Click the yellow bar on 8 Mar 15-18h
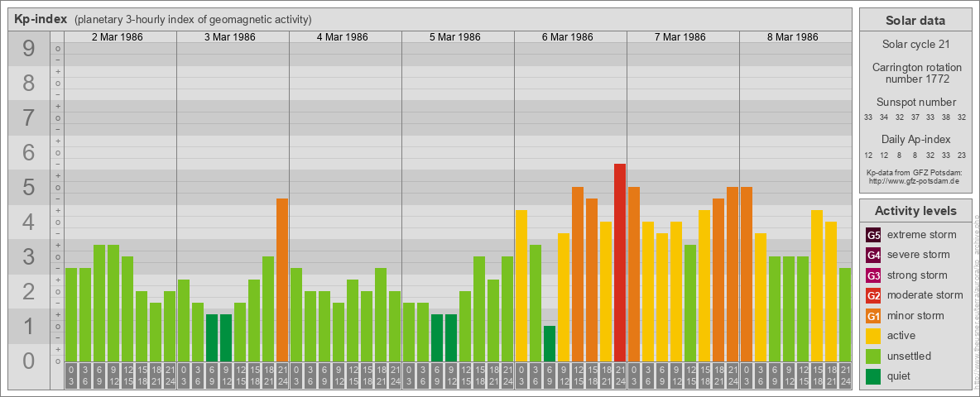980x397 pixels. pyautogui.click(x=816, y=286)
